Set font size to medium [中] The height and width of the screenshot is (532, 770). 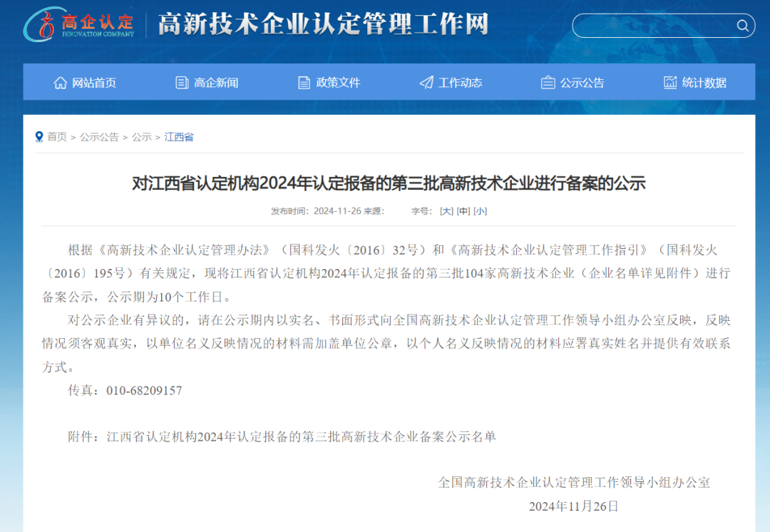tap(463, 211)
